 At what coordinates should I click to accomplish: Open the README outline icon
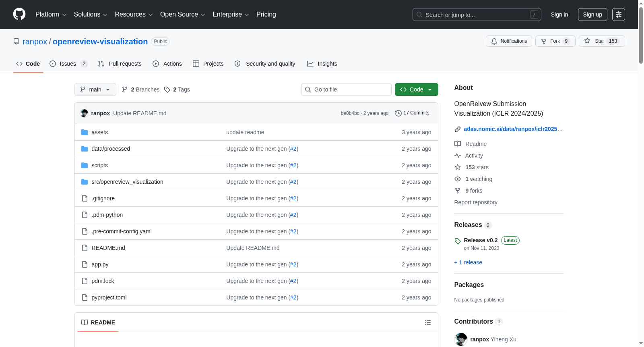[428, 322]
